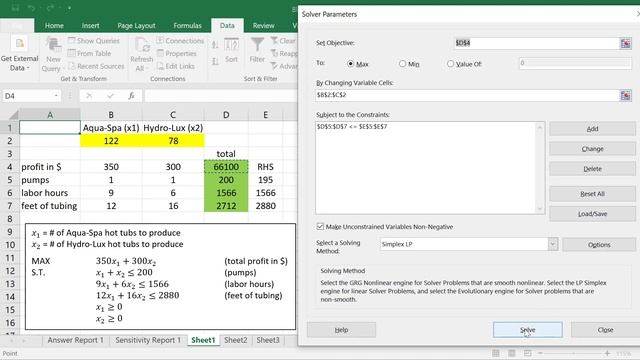Click the Delete constraint button

tap(592, 169)
